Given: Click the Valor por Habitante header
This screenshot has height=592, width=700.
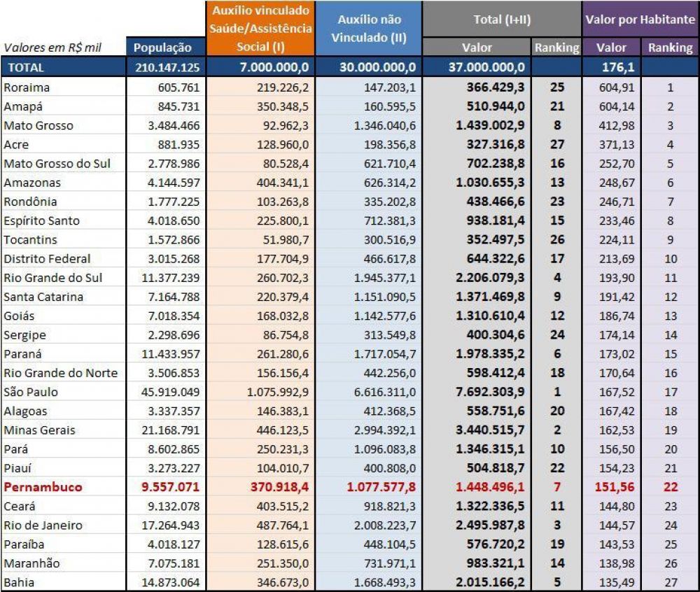Looking at the screenshot, I should point(640,19).
